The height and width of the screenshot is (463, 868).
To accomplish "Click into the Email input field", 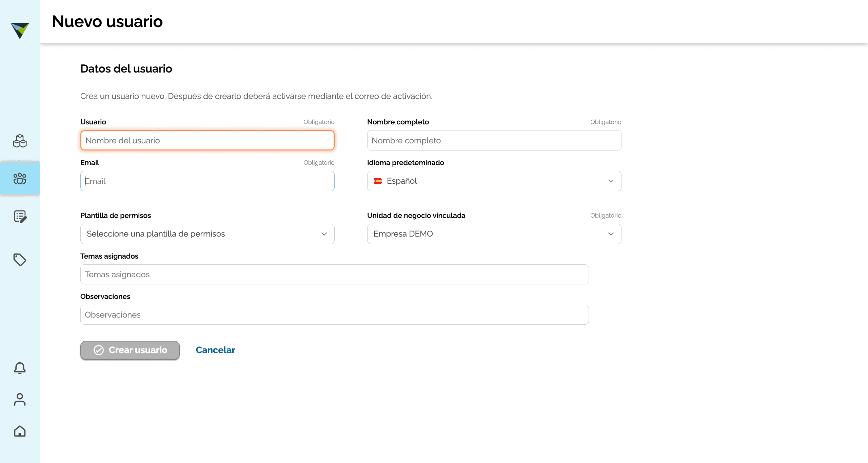I will pos(208,181).
